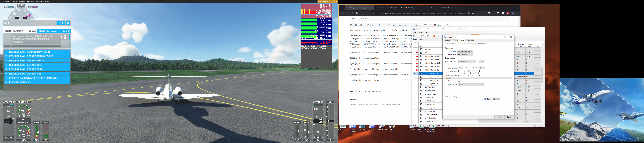Insert code snippet with the brackets icon

click(388, 25)
